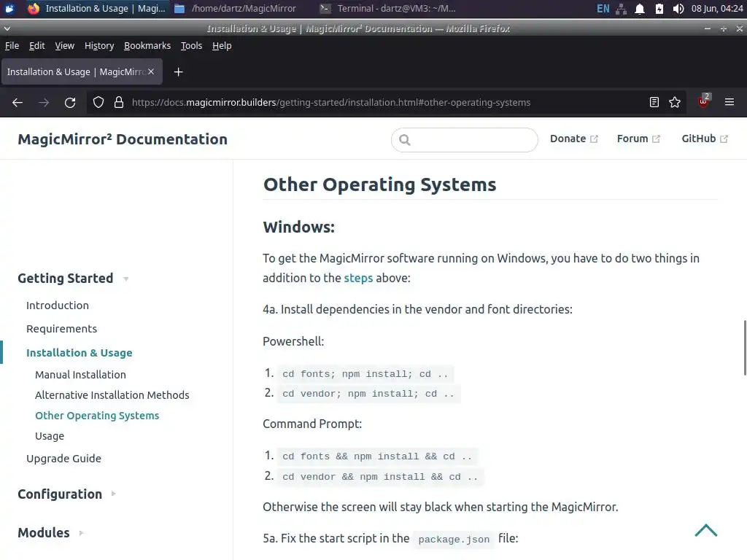Open the Firefox hamburger menu

point(729,102)
